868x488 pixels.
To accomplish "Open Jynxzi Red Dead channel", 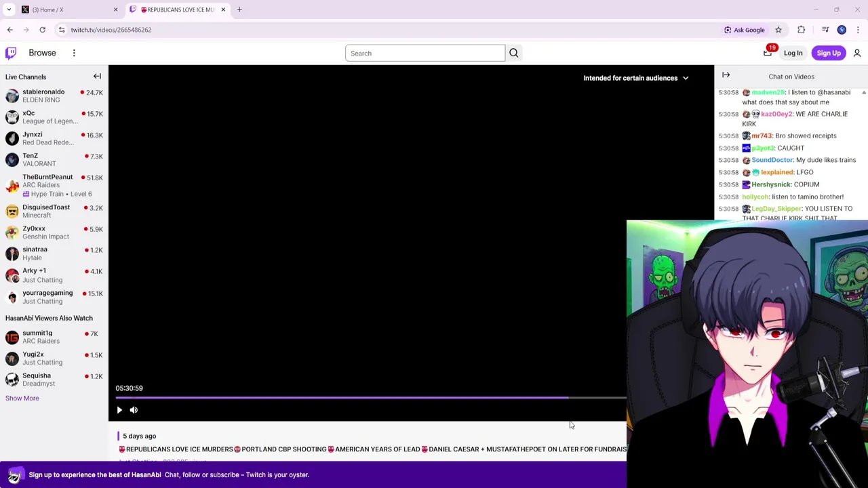I will 54,138.
